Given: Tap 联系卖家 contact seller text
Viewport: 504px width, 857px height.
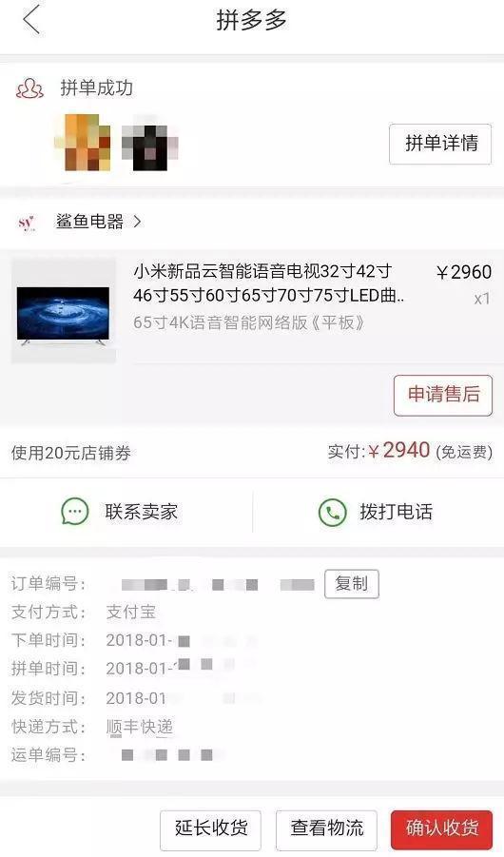Looking at the screenshot, I should 141,512.
